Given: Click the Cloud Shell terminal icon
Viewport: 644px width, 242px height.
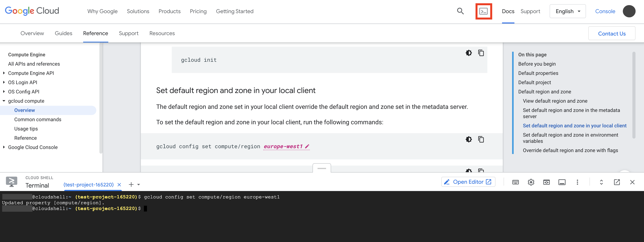Looking at the screenshot, I should (x=484, y=11).
